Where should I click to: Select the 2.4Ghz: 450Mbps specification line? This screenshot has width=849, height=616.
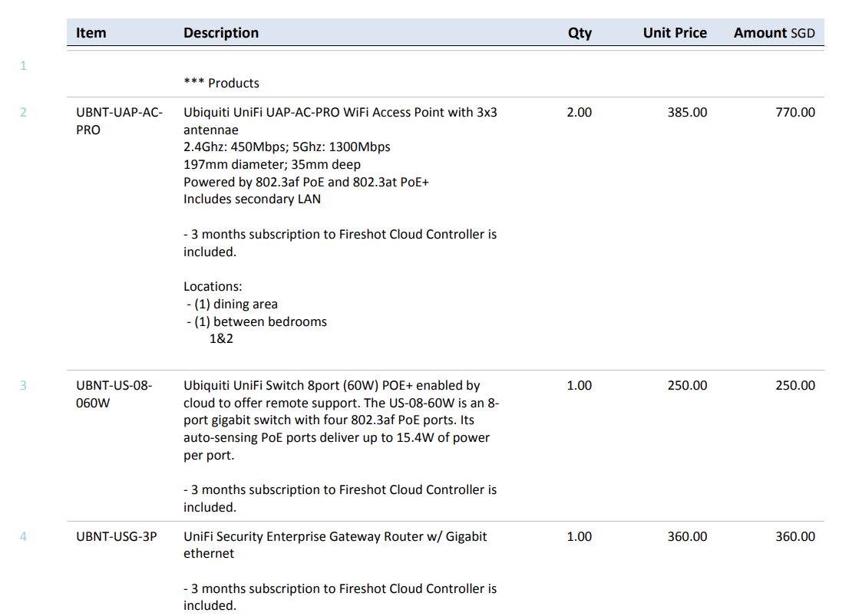coord(286,147)
